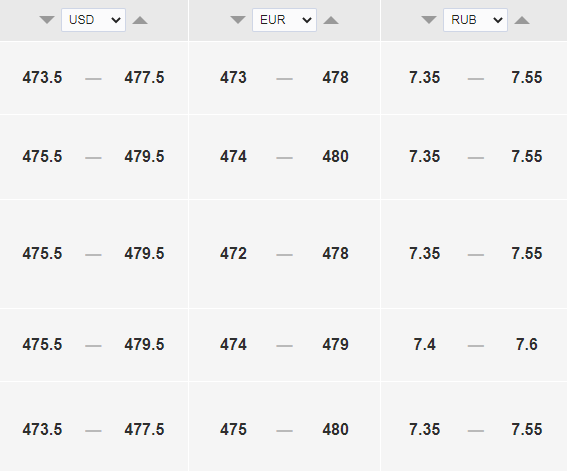The image size is (567, 471).
Task: Sort USD column ascending with up arrow
Action: [x=140, y=20]
